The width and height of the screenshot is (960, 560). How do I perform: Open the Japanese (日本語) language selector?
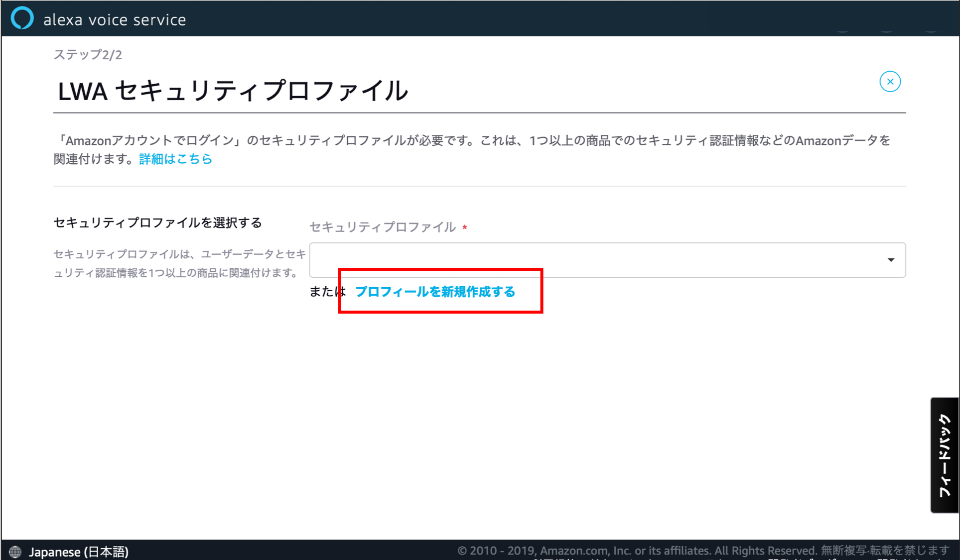[78, 552]
